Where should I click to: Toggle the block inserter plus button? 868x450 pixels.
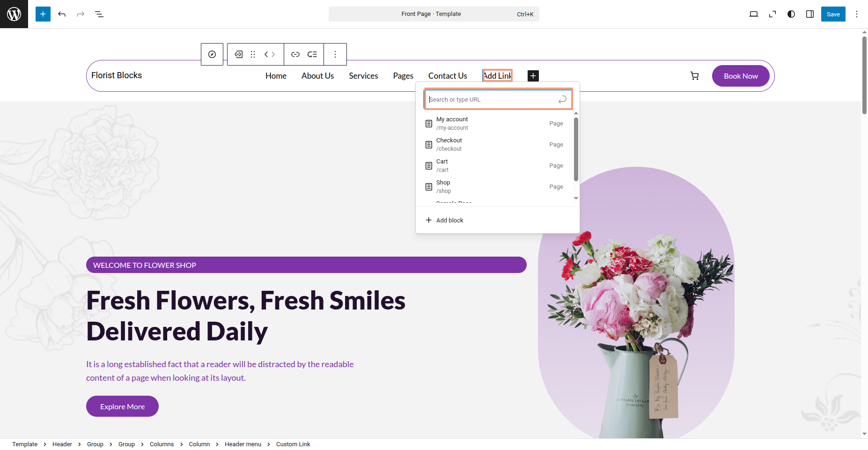(x=43, y=14)
